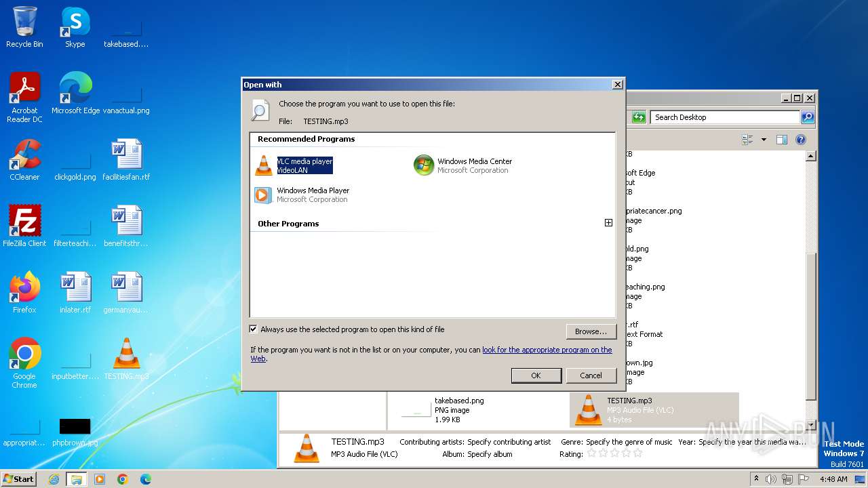Open Action Center flag tray icon
Image resolution: width=868 pixels, height=488 pixels.
click(803, 479)
